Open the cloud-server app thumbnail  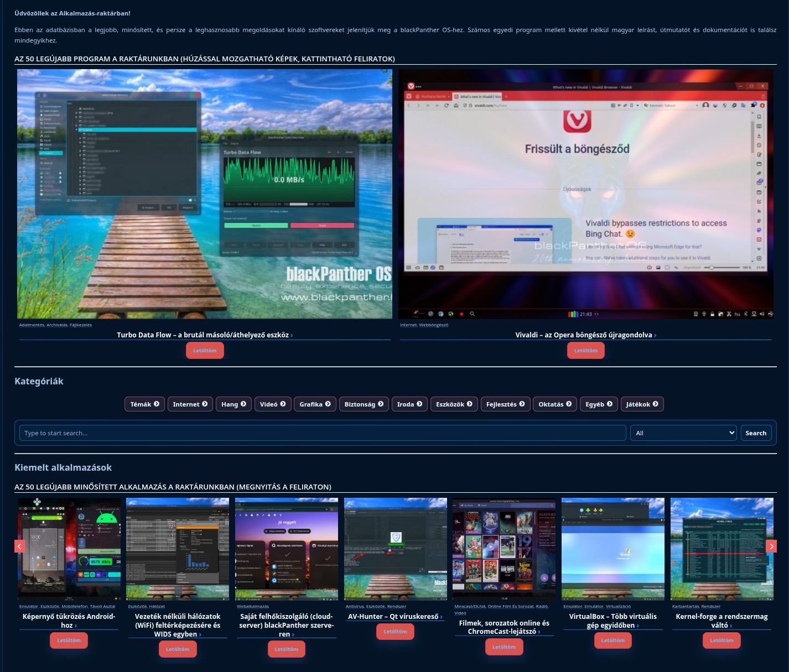(287, 549)
